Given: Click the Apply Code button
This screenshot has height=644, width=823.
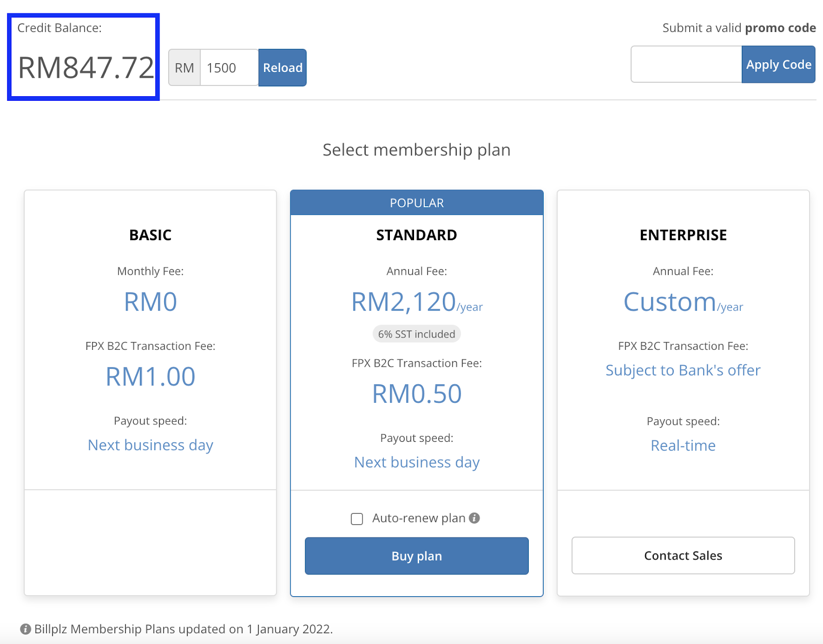Looking at the screenshot, I should coord(778,65).
